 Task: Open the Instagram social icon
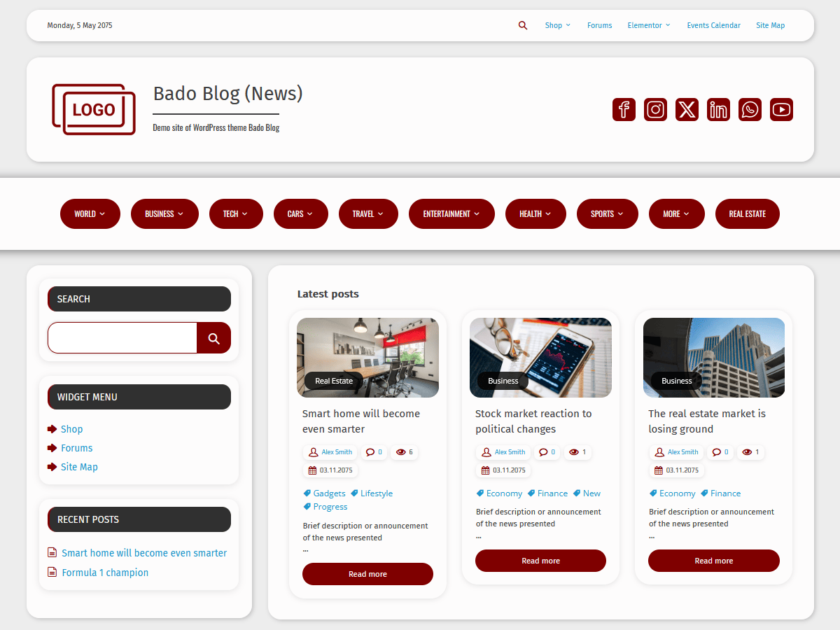point(655,110)
